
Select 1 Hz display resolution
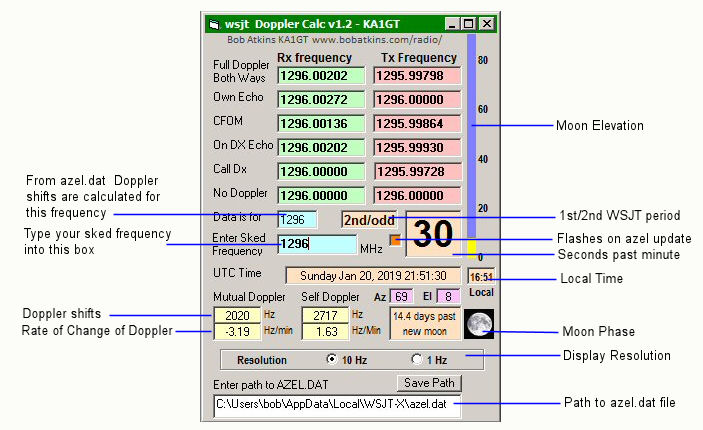click(416, 359)
